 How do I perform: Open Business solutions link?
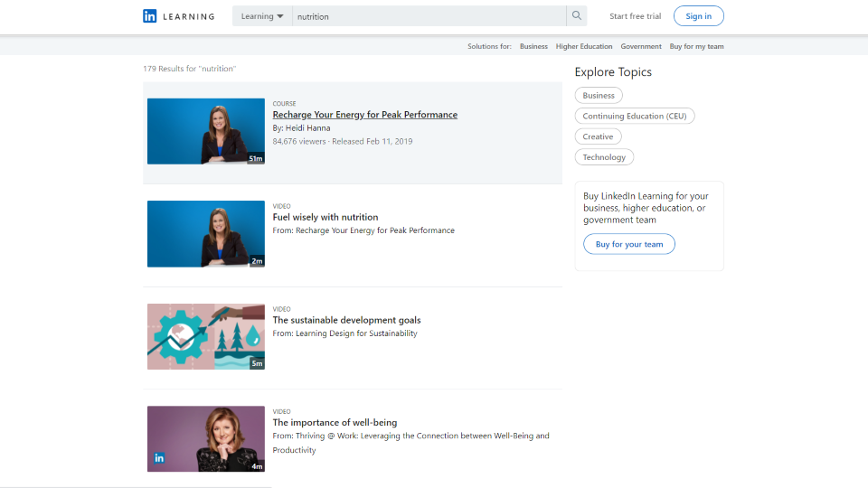pos(533,46)
